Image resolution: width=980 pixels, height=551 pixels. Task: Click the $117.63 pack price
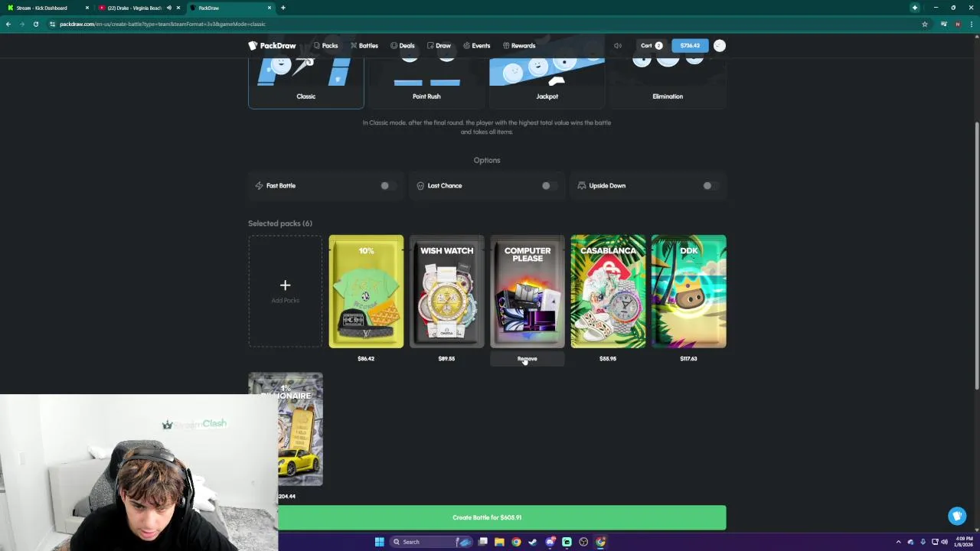[688, 359]
